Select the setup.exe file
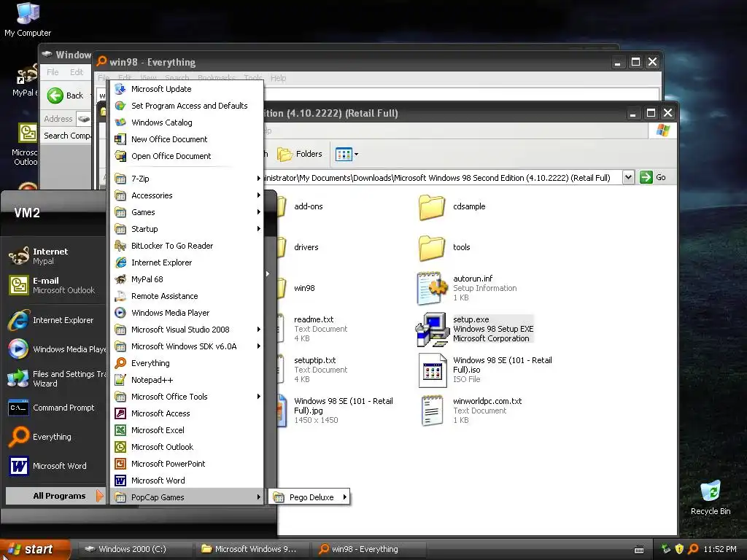Screen dimensions: 747x560 click(474, 329)
